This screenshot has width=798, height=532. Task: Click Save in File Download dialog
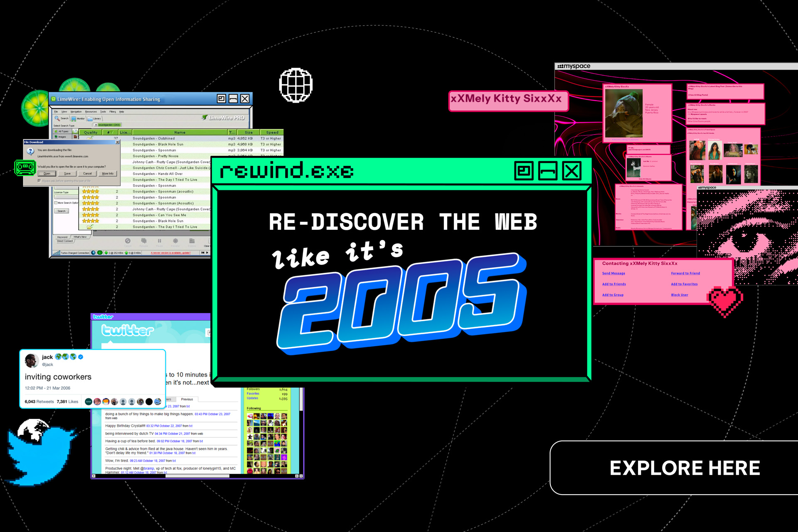pyautogui.click(x=67, y=174)
